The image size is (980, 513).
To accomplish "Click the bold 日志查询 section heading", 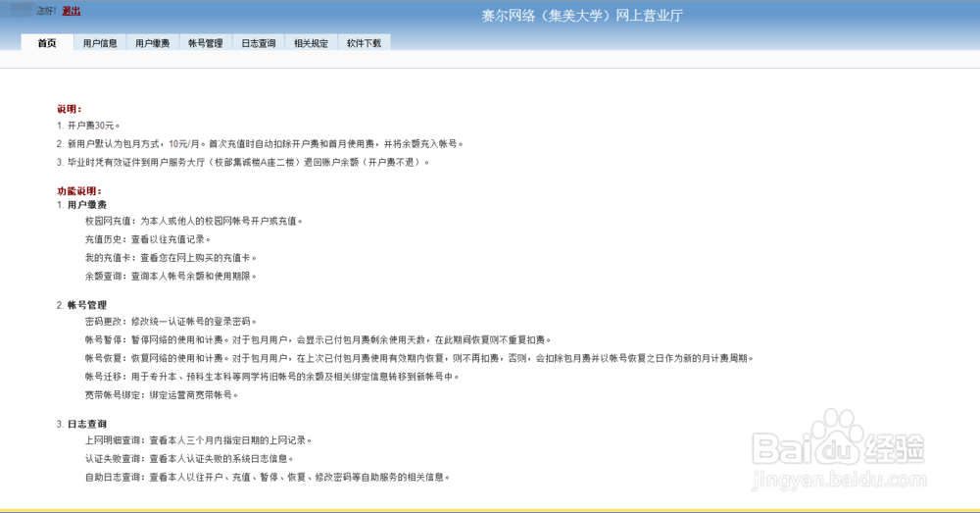I will coord(87,424).
